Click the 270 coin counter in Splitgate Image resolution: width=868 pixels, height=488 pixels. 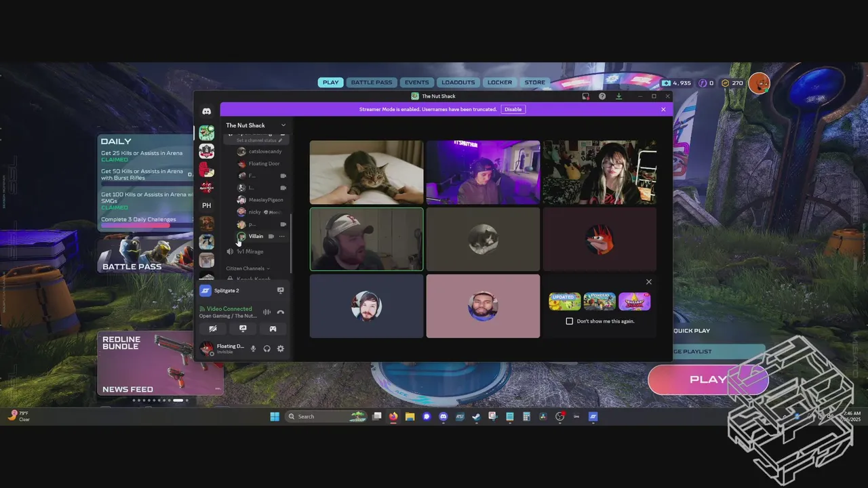(x=732, y=83)
